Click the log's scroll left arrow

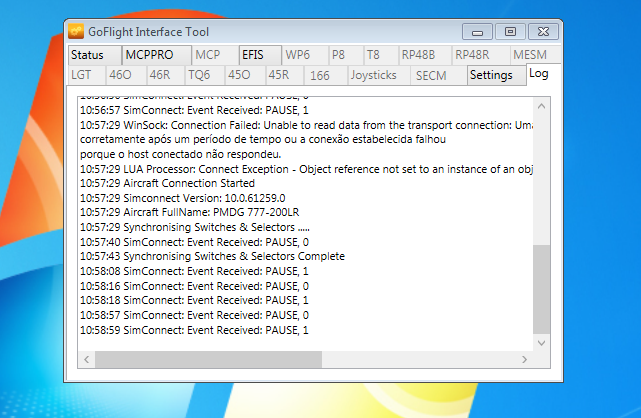87,357
